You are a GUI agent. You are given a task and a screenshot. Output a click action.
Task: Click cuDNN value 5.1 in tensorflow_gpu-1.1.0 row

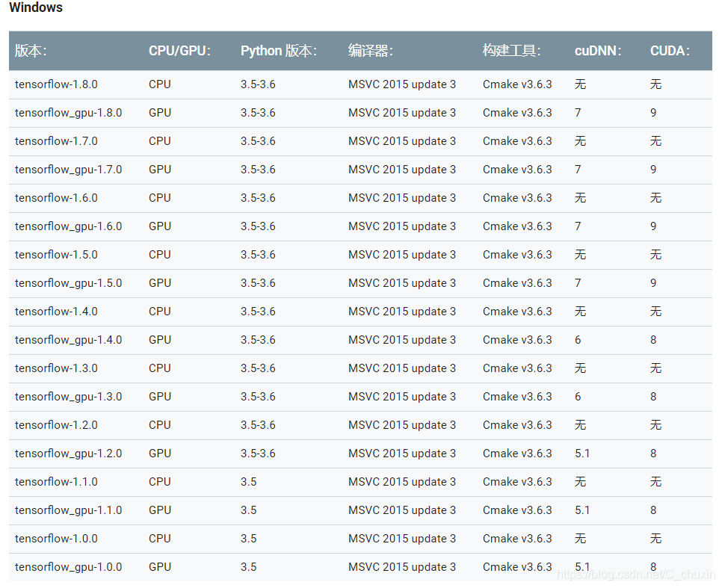pos(582,510)
